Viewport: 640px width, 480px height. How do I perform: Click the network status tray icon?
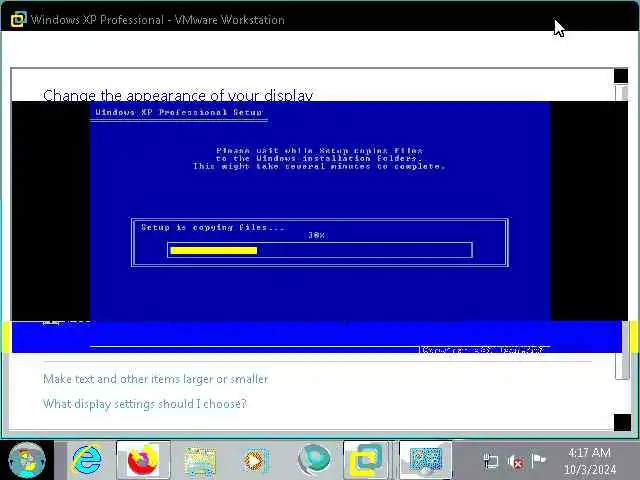490,462
